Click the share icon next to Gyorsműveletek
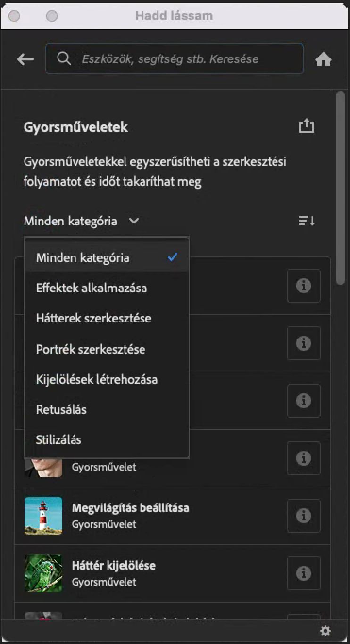This screenshot has height=644, width=350. 307,125
